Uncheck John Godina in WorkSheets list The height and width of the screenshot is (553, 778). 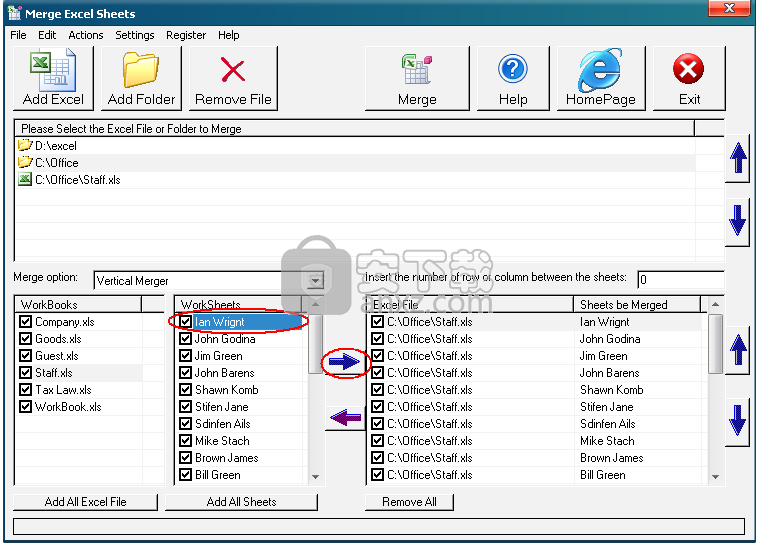coord(185,339)
